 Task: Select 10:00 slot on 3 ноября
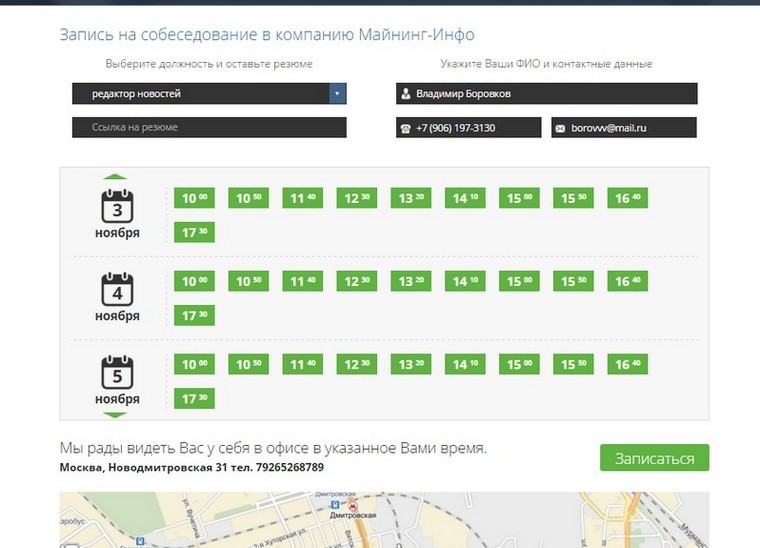pyautogui.click(x=194, y=198)
